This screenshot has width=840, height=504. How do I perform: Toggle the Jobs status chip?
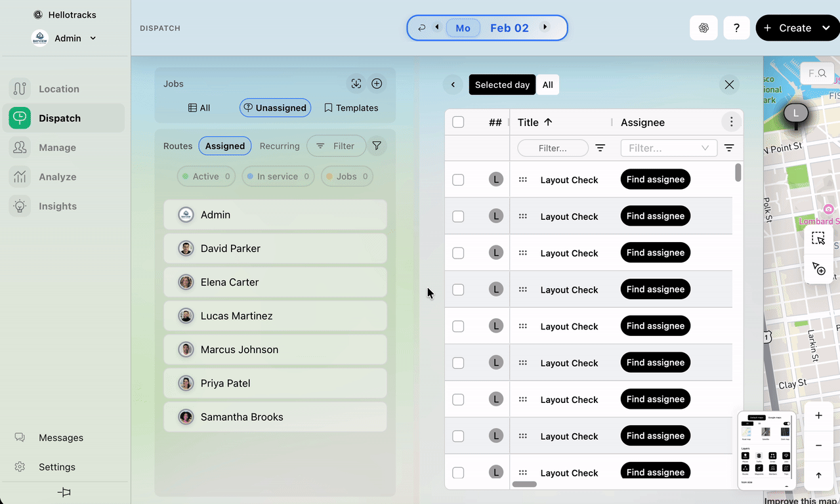[x=347, y=177]
